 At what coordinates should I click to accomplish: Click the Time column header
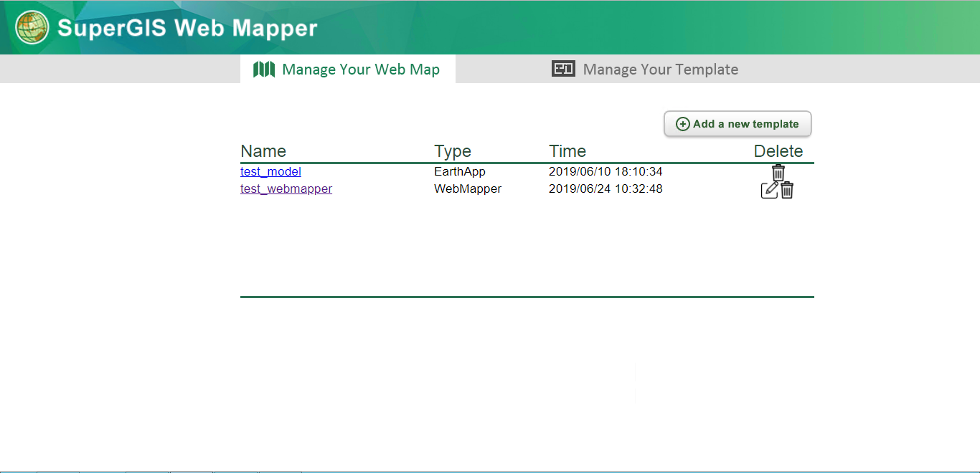(x=567, y=151)
